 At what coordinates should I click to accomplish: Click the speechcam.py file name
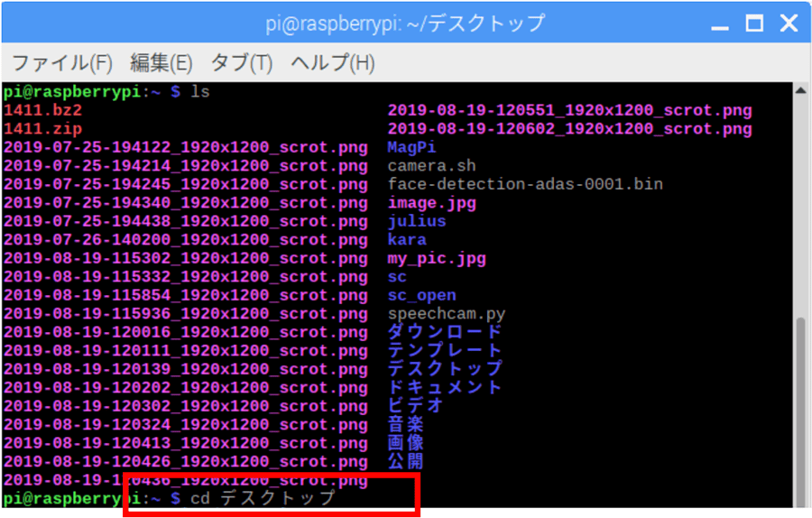[447, 314]
